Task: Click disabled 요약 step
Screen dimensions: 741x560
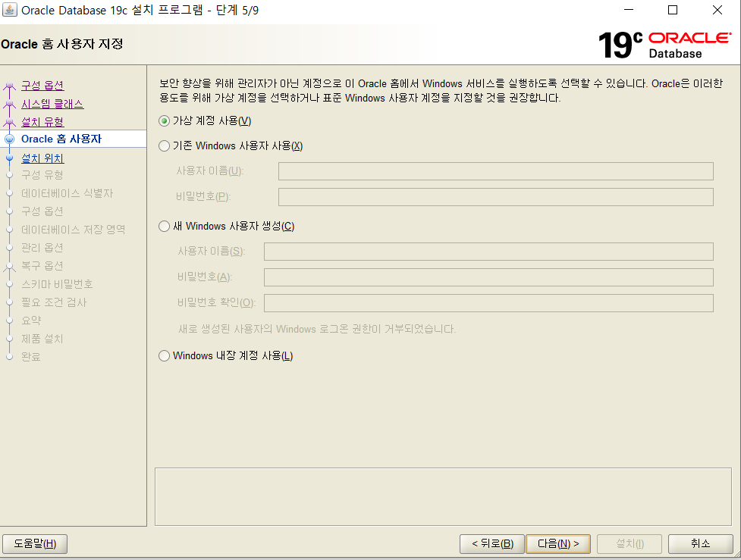Action: coord(31,320)
